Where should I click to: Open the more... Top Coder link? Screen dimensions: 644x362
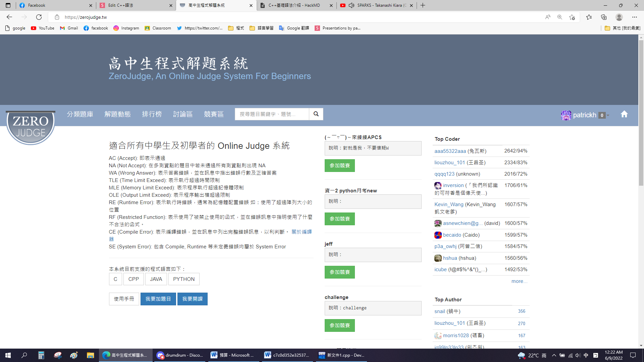519,281
